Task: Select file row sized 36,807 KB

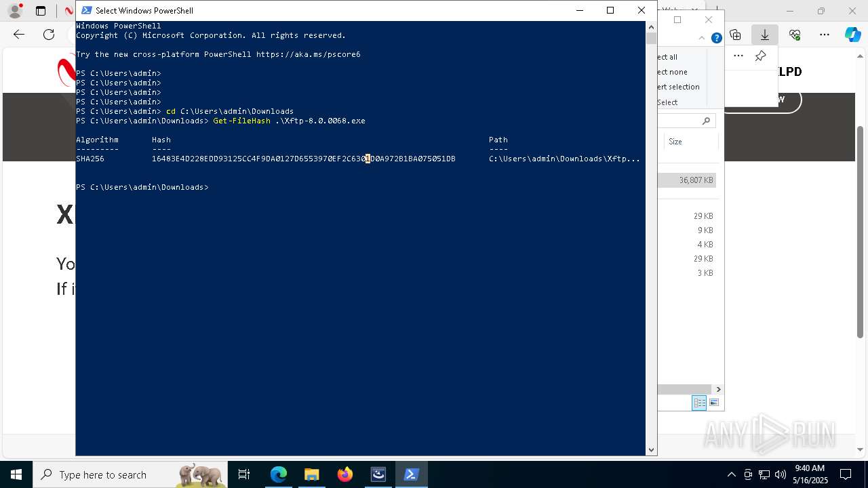Action: 687,180
